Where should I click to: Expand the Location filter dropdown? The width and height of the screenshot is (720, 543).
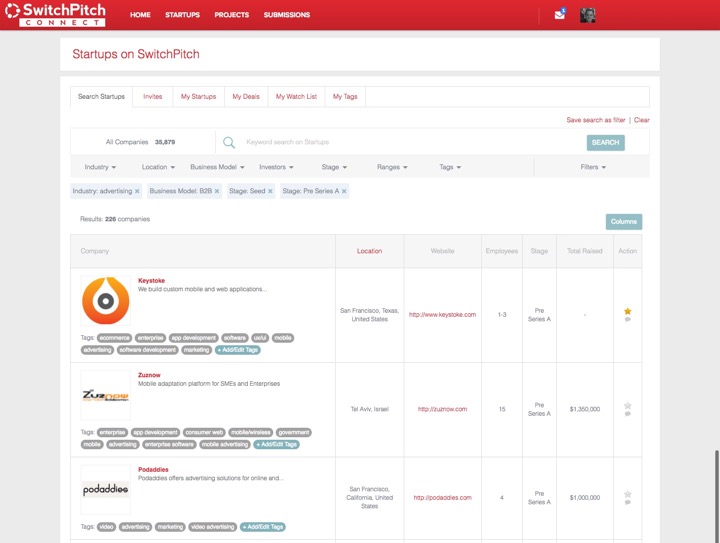158,167
